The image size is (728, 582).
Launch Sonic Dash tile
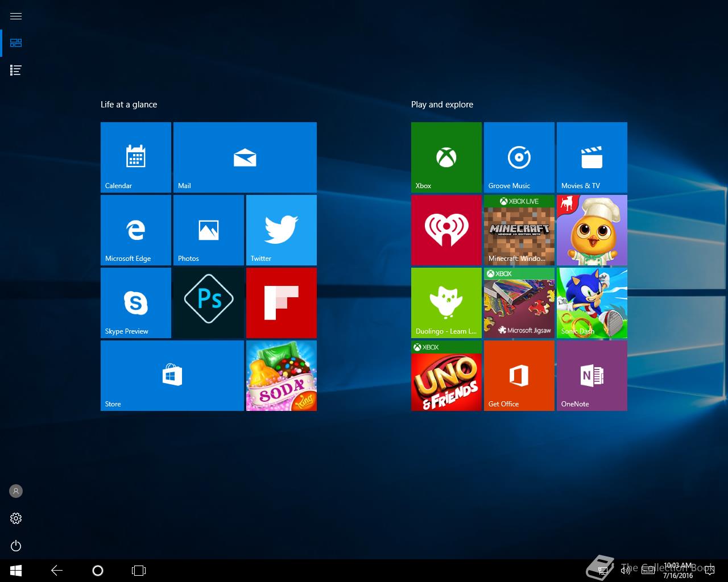pyautogui.click(x=592, y=303)
